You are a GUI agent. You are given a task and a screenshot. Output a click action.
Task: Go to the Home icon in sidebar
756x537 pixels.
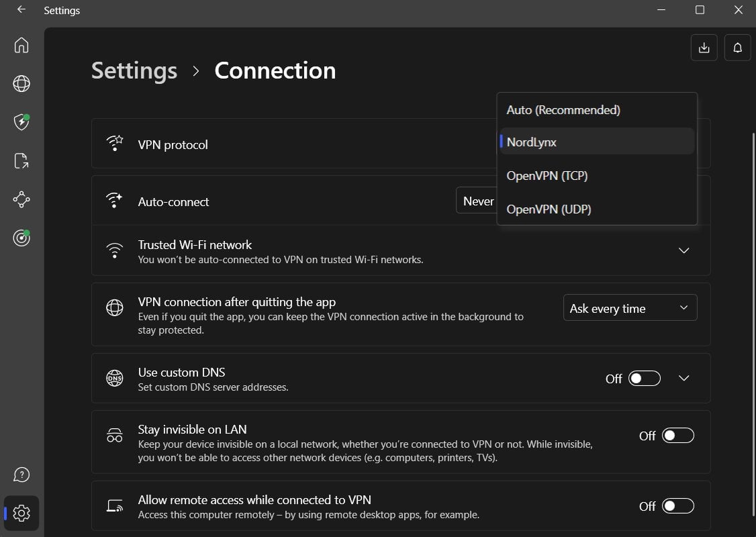click(21, 45)
